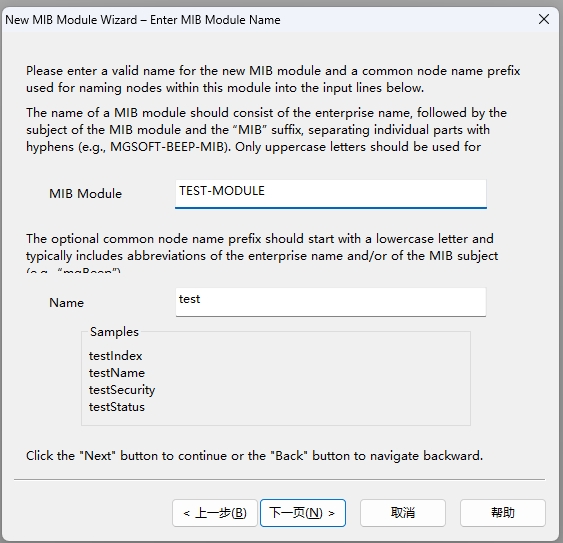563x543 pixels.
Task: Click the Samples group label
Action: point(114,332)
